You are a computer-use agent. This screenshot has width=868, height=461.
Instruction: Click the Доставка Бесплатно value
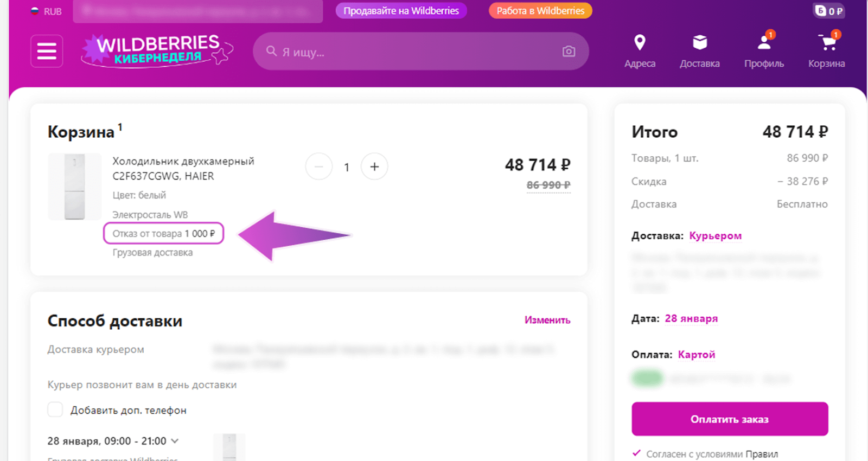click(802, 204)
